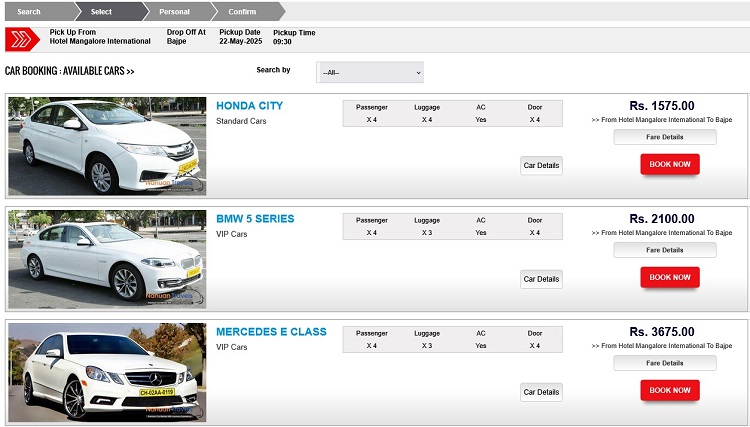Click Passenger X 4 spec for Mercedes E Class
The width and height of the screenshot is (750, 427).
[x=372, y=339]
